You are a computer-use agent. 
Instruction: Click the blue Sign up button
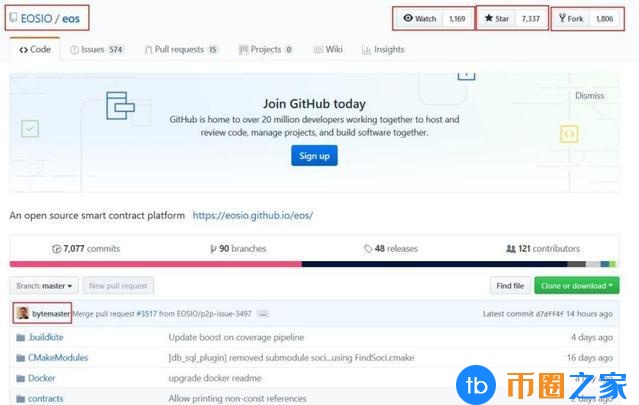(x=314, y=156)
